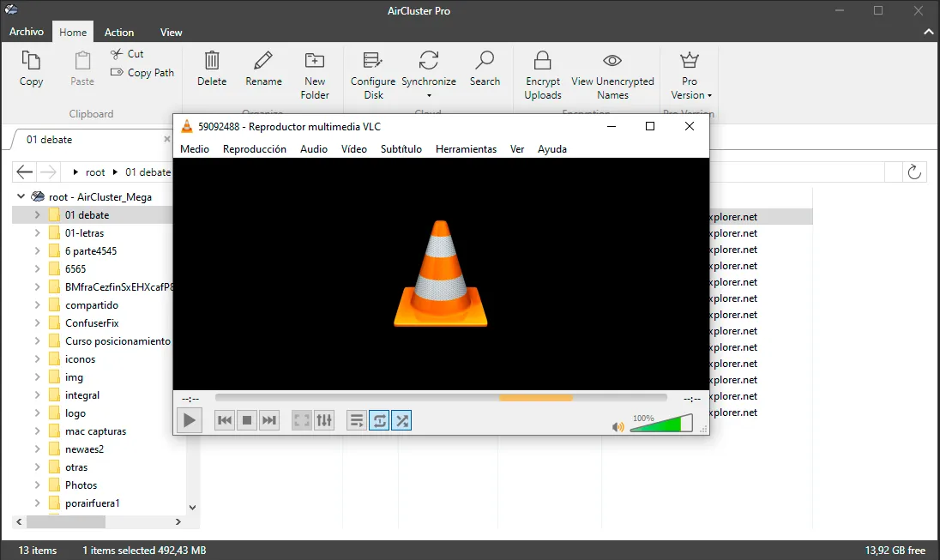The width and height of the screenshot is (940, 560).
Task: Expand the 6 parte4545 folder
Action: pos(37,250)
